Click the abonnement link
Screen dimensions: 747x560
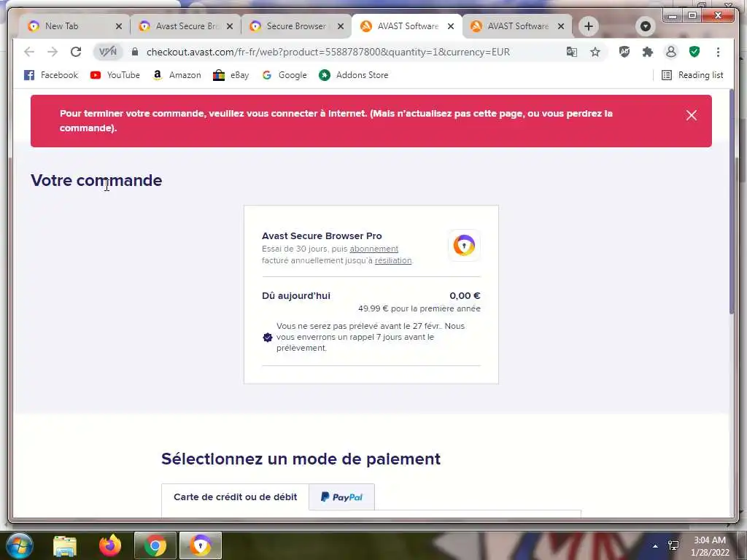click(374, 249)
